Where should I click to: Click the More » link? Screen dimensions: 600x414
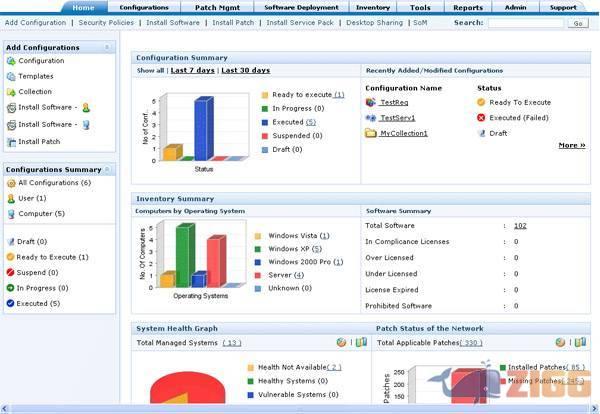tap(572, 145)
